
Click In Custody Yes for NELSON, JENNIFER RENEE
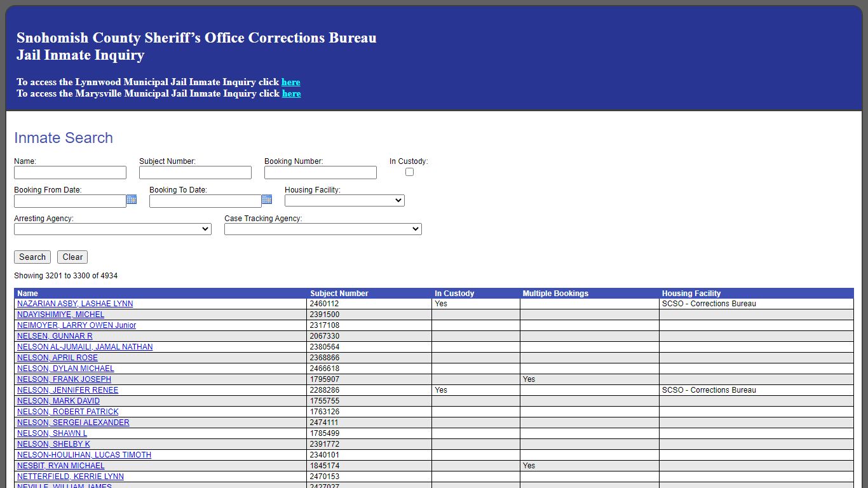point(441,390)
